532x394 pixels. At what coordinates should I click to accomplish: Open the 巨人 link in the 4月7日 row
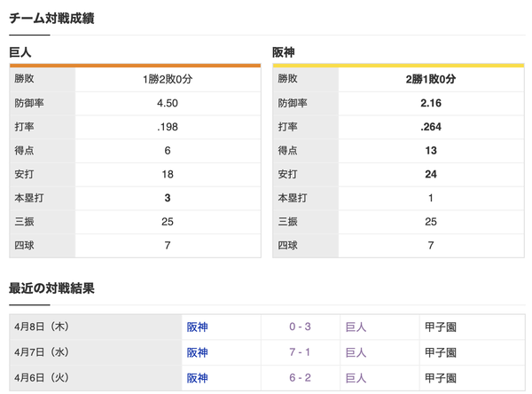click(x=356, y=352)
